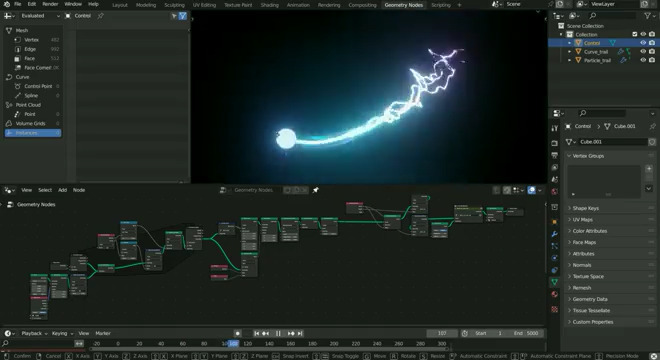Jump to start frame button
This screenshot has width=660, height=360.
256,333
